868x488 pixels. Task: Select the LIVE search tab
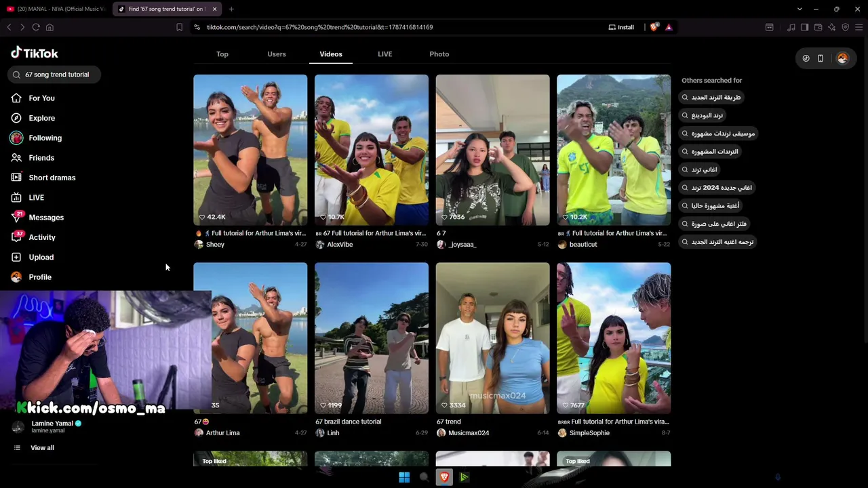[x=385, y=54]
